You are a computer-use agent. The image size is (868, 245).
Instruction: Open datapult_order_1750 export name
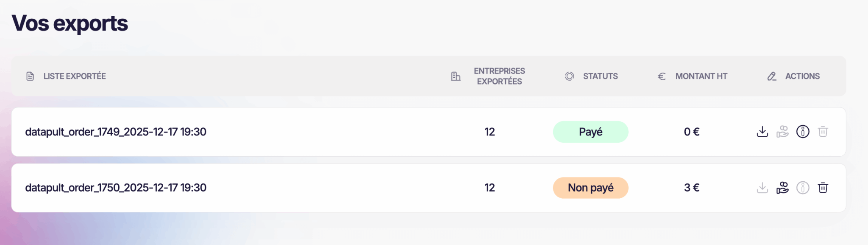point(116,188)
